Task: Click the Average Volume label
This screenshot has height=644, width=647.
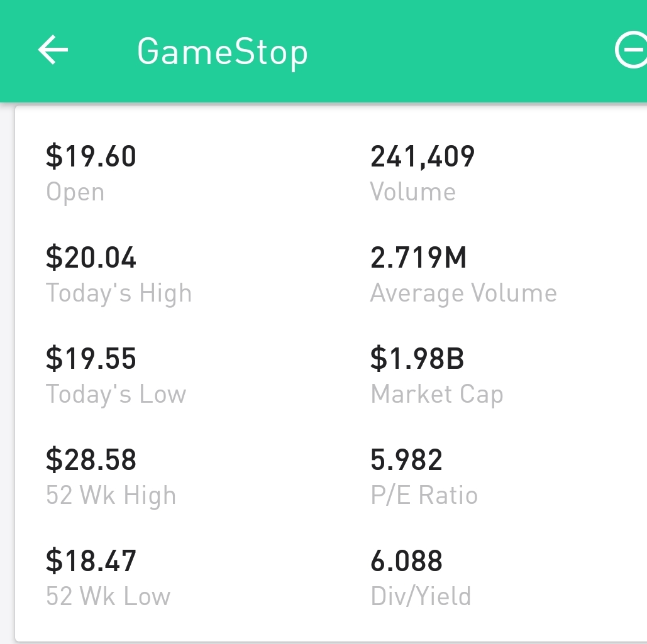Action: click(x=463, y=293)
